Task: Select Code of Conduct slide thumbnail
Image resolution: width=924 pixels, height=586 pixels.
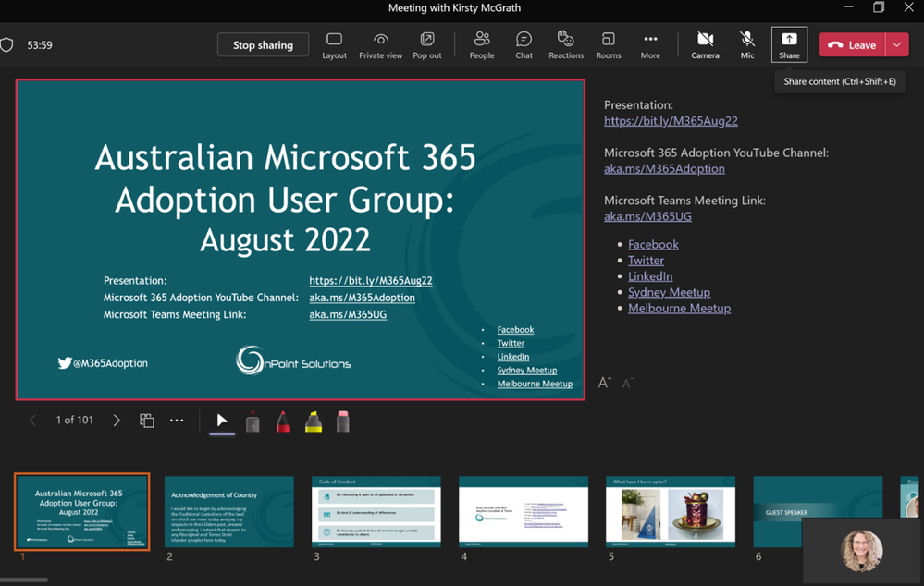Action: pos(376,512)
